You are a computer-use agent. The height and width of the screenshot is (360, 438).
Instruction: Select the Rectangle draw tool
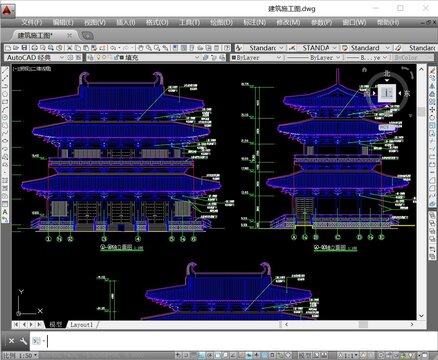[x=5, y=102]
